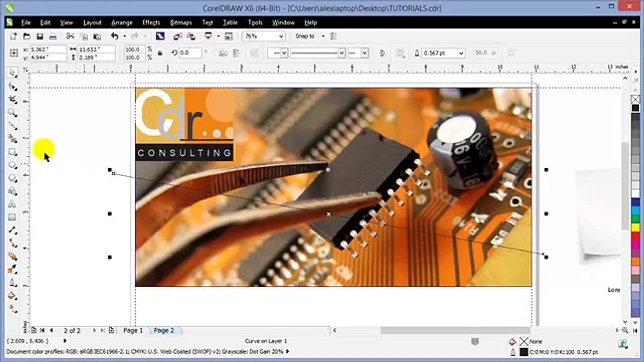Save the document with the disk icon
The width and height of the screenshot is (644, 362).
40,36
